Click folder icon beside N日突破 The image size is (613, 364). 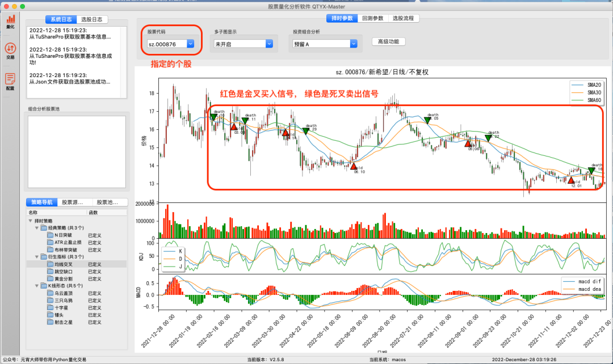(50, 235)
